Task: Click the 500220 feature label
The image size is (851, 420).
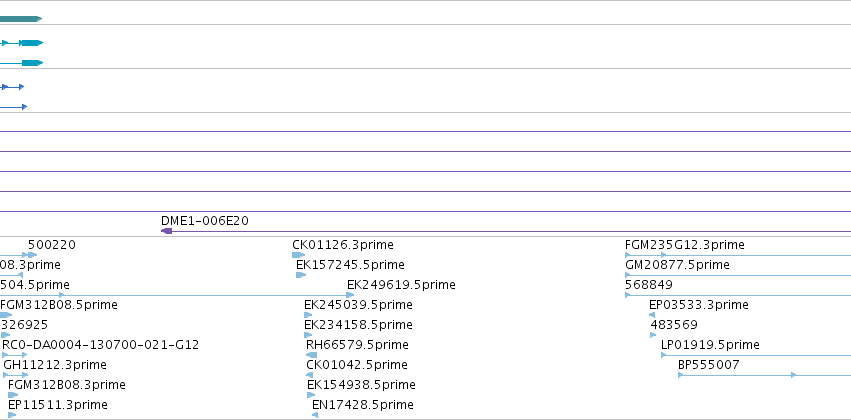Action: tap(52, 245)
